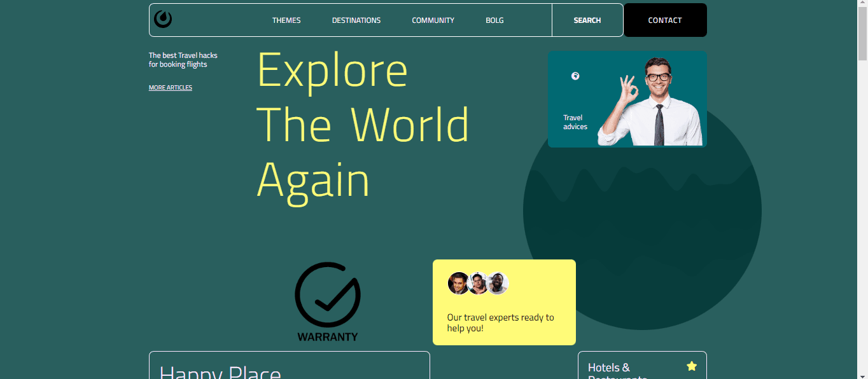Click the smiling man photo

coord(652,102)
